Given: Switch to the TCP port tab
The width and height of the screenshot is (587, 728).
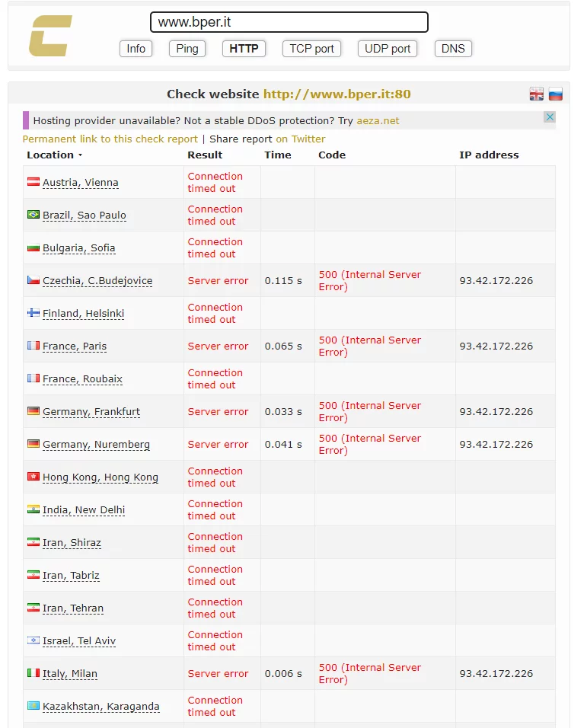Looking at the screenshot, I should tap(311, 49).
